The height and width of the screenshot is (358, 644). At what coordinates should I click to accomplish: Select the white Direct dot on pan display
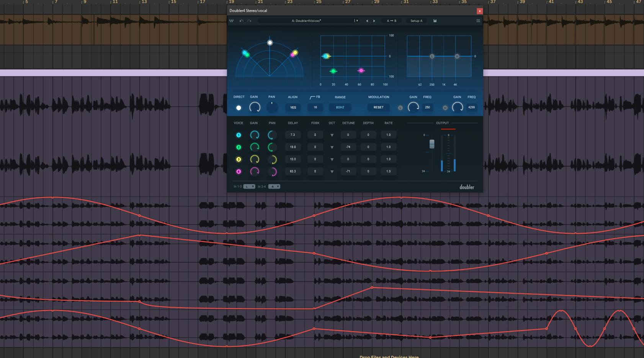270,43
